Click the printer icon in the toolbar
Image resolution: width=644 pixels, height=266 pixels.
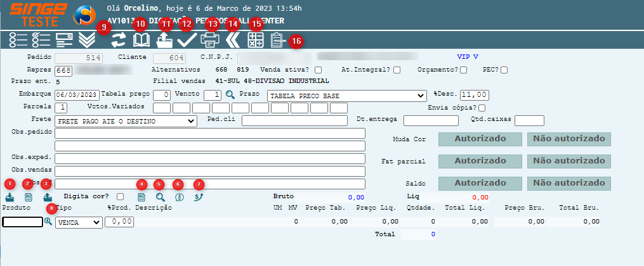pos(210,40)
